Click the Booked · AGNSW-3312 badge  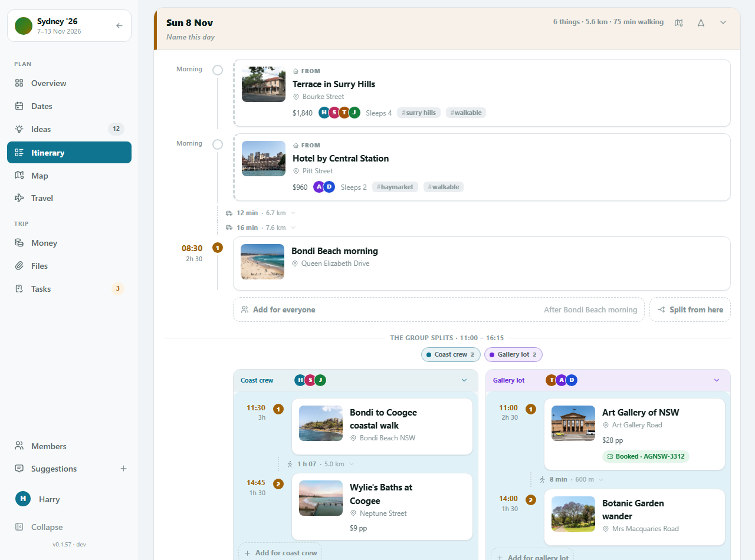coord(645,456)
